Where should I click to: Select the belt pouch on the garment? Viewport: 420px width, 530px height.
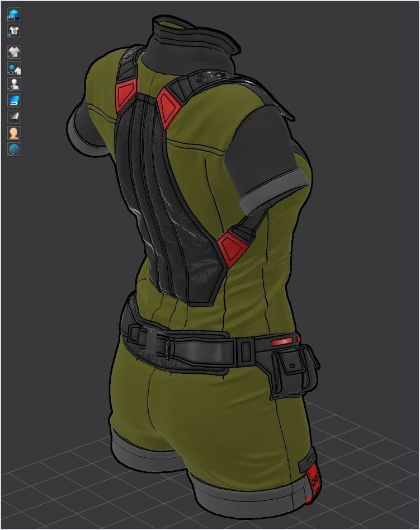293,371
